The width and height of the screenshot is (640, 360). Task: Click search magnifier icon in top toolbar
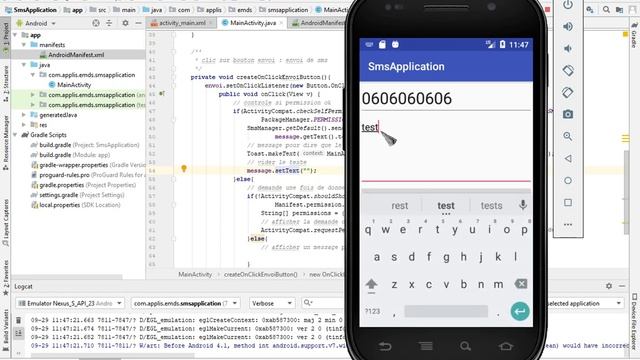(x=607, y=9)
